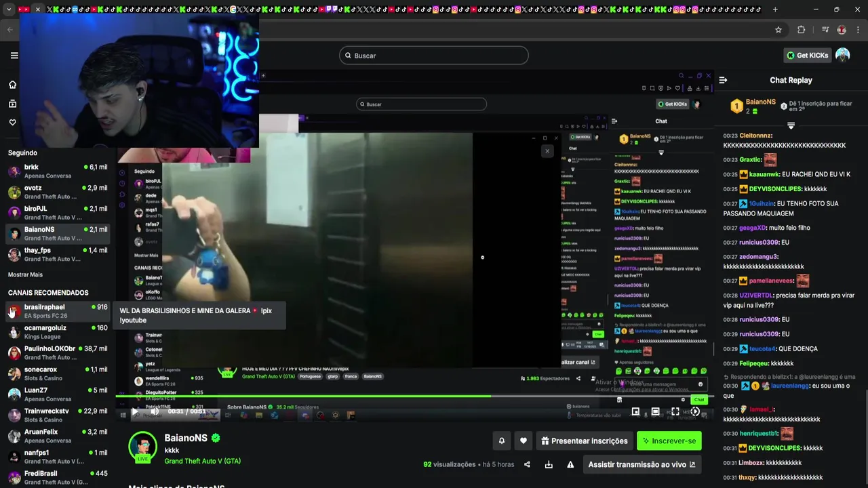Click the green Inscrever-se button
Screen dimensions: 868x488
(x=669, y=441)
